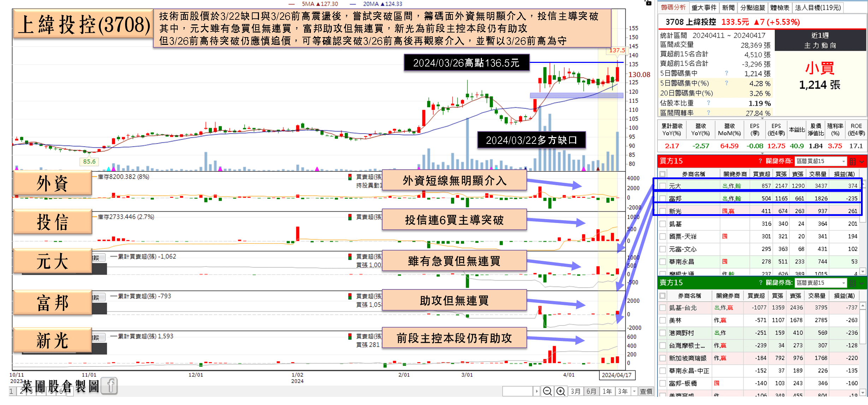Click the help question mark in 買方15 header

click(760, 161)
